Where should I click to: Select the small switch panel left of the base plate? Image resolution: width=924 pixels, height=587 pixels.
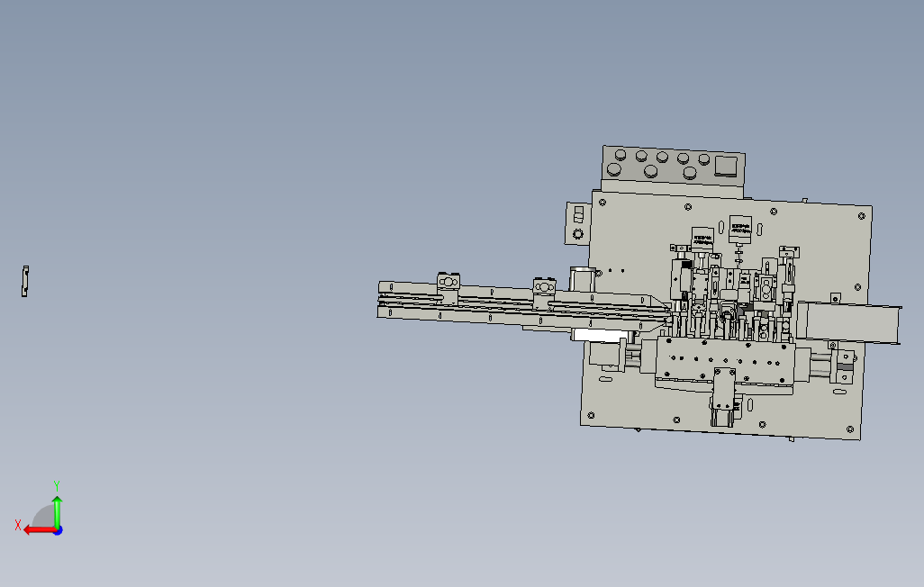pos(578,222)
